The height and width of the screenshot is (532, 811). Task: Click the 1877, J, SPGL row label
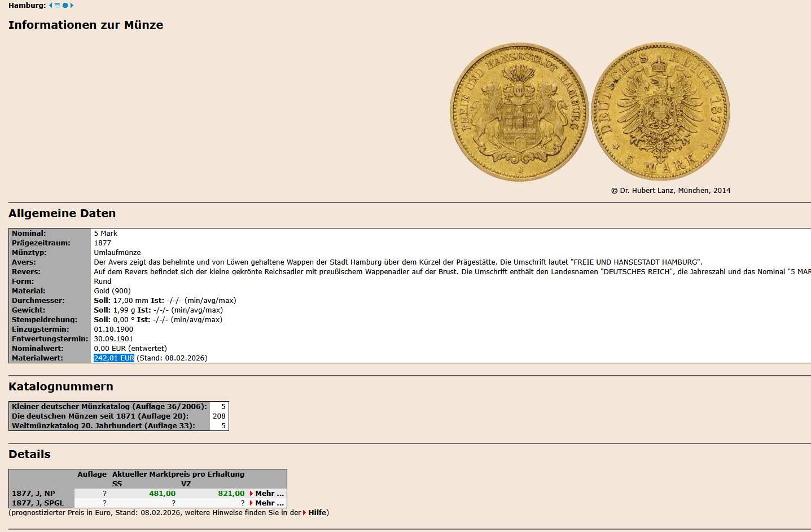click(38, 503)
